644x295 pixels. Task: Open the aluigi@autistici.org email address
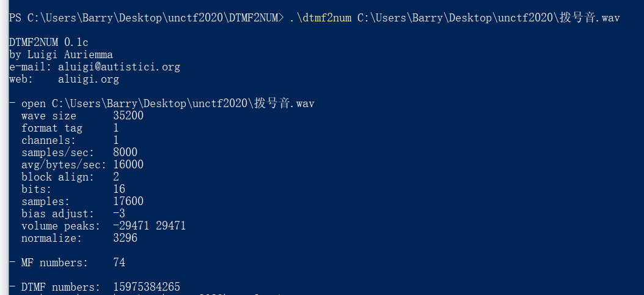click(x=119, y=67)
